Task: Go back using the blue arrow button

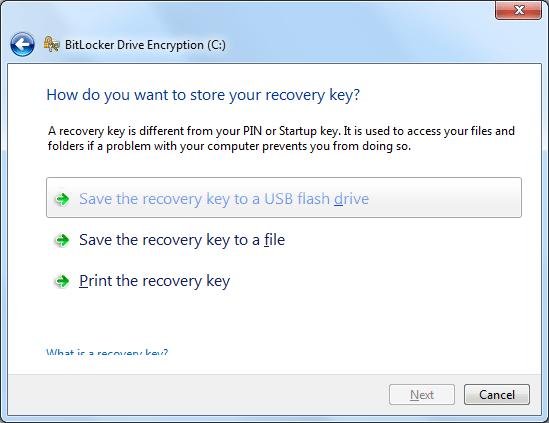Action: point(22,44)
